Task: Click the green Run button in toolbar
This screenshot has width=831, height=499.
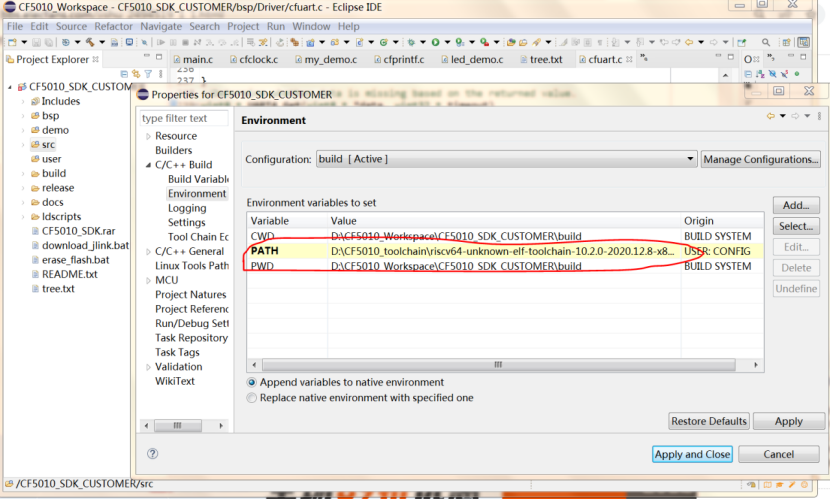Action: point(435,42)
